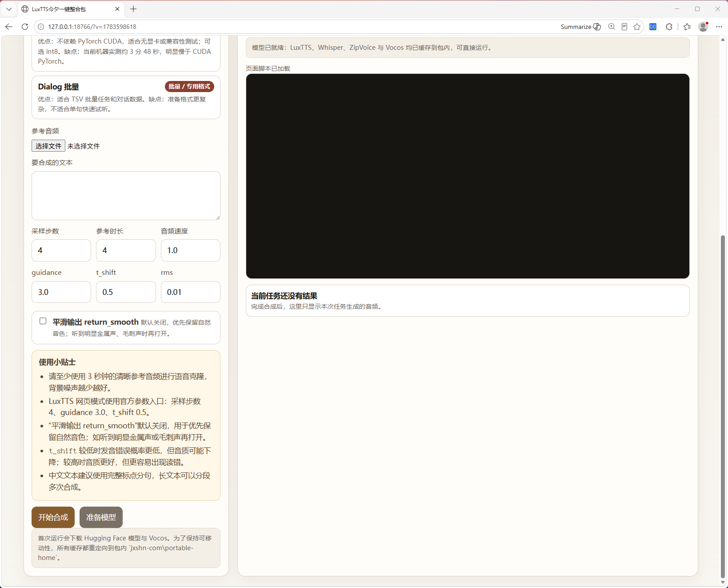Screen dimensions: 728x588
Task: Open the browser settings three-dot menu
Action: pos(719,27)
